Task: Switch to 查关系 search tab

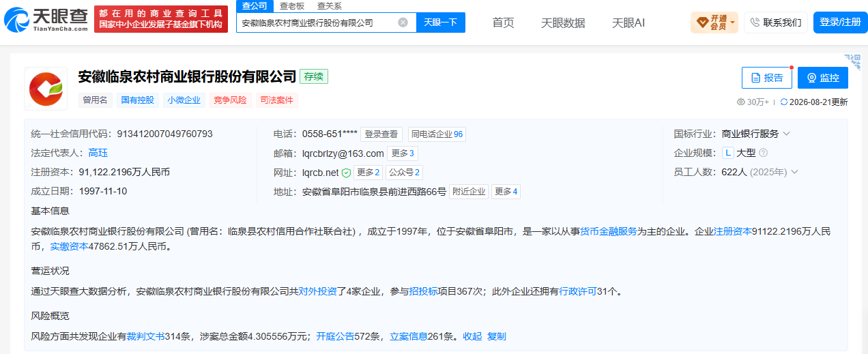Action: tap(330, 6)
